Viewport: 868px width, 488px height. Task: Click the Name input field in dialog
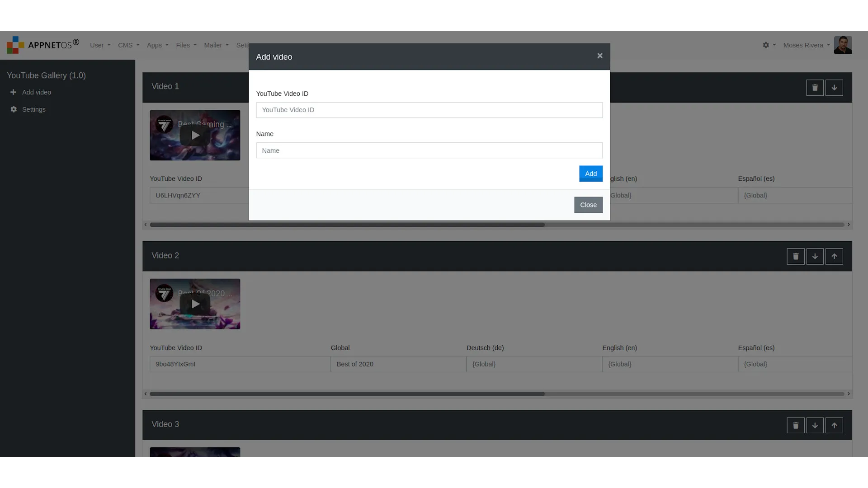[x=429, y=150]
